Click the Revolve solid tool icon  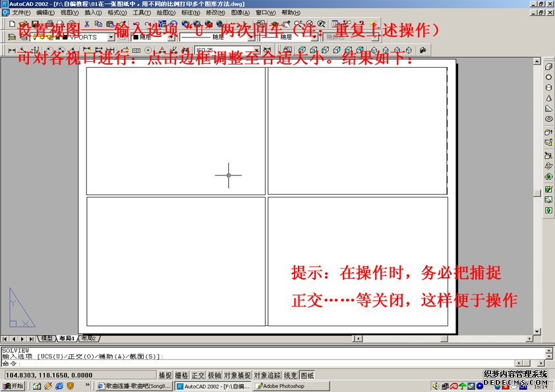click(548, 142)
